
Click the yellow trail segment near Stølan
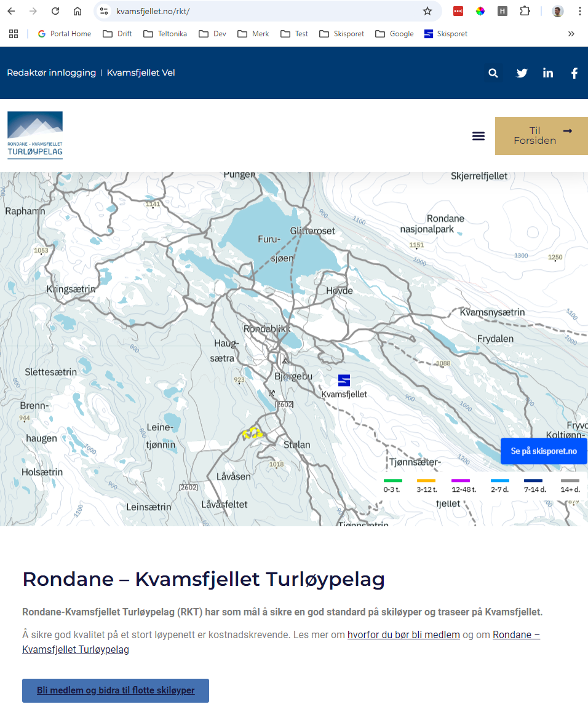pos(252,433)
